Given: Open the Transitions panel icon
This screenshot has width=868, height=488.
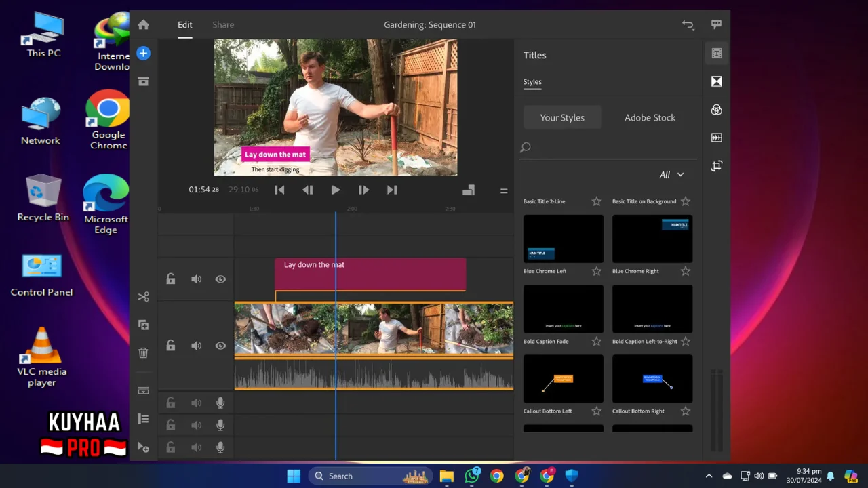Looking at the screenshot, I should tap(716, 81).
